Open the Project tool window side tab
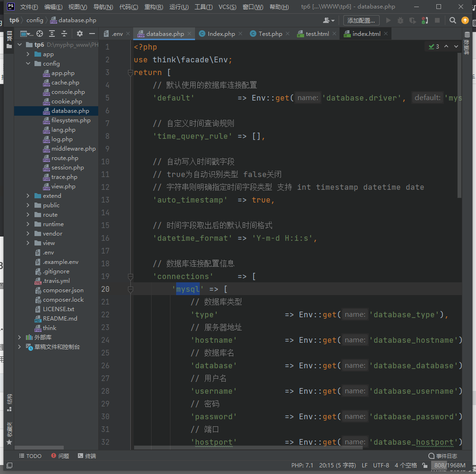This screenshot has width=476, height=474. [9, 40]
